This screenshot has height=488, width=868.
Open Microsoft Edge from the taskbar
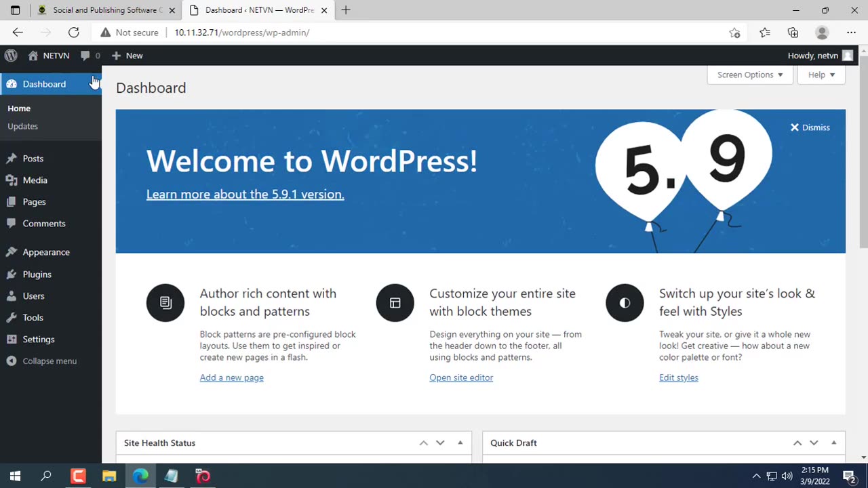(x=140, y=476)
